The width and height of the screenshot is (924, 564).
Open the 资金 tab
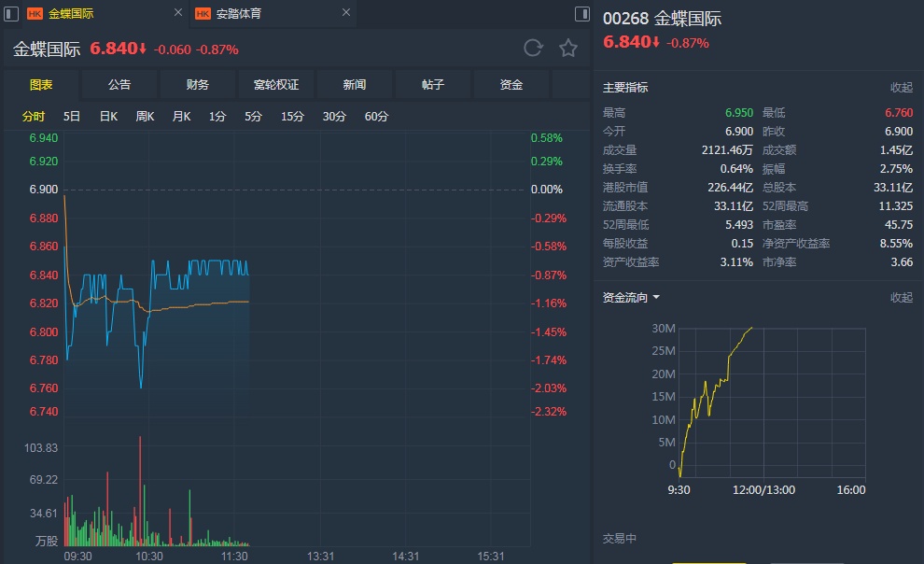click(511, 84)
